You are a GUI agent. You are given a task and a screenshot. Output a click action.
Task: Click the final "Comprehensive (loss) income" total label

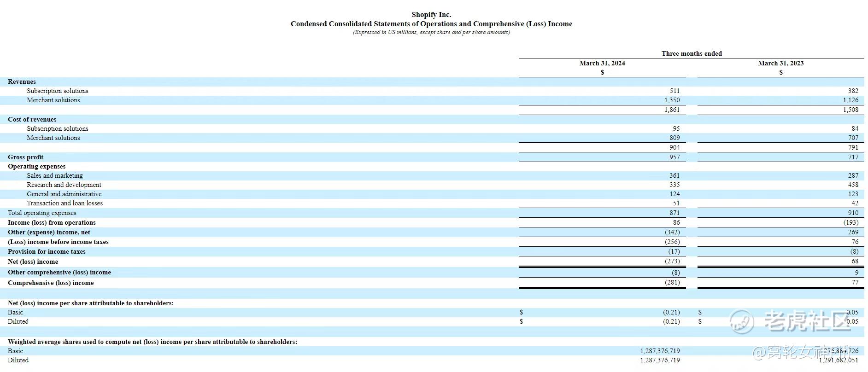(51, 283)
